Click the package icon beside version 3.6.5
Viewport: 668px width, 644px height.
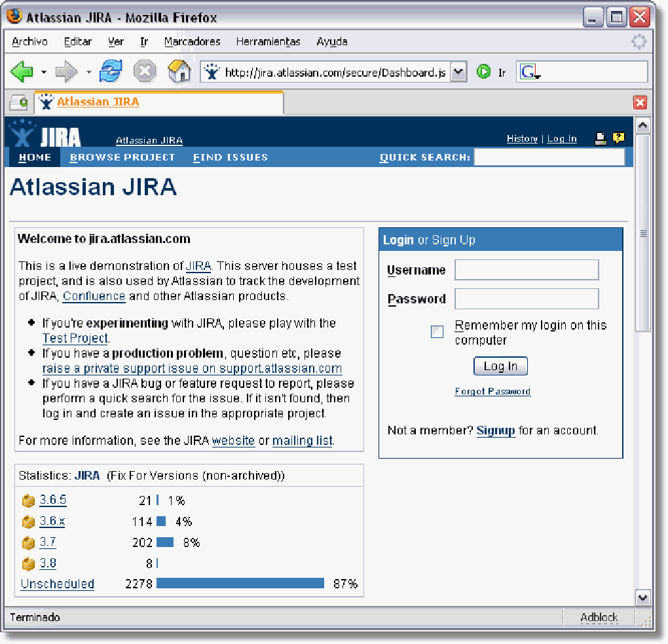click(28, 501)
